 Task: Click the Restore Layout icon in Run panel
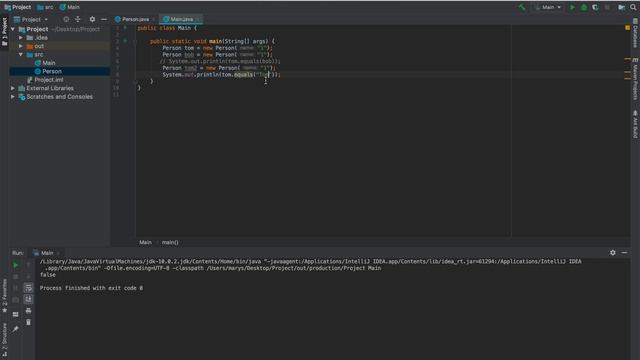click(x=16, y=315)
